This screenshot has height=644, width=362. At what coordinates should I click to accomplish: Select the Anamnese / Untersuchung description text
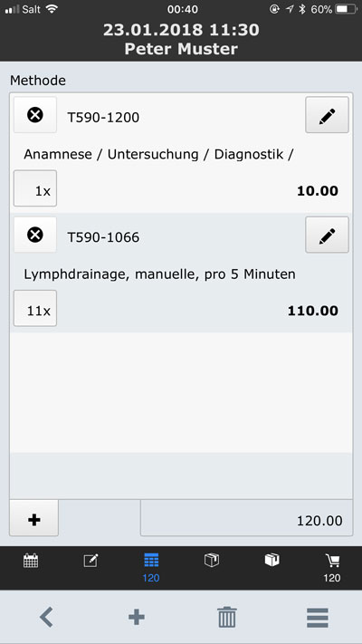(x=159, y=155)
